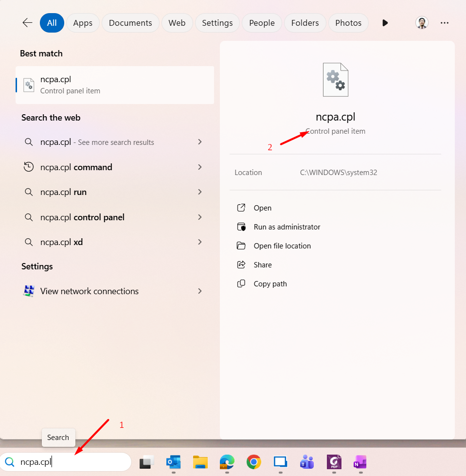Click the user profile picture
Screen dimensions: 466x476
tap(422, 23)
